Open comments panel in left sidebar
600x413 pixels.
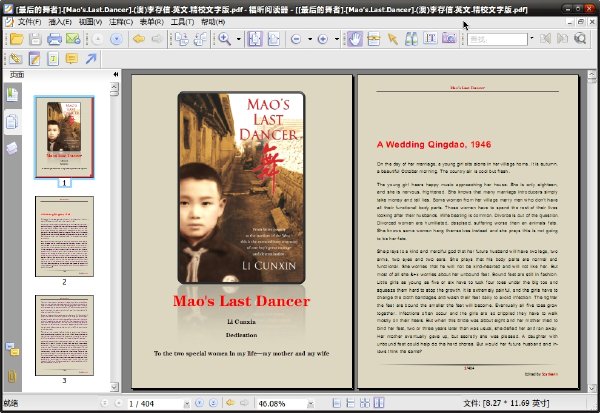coord(12,349)
